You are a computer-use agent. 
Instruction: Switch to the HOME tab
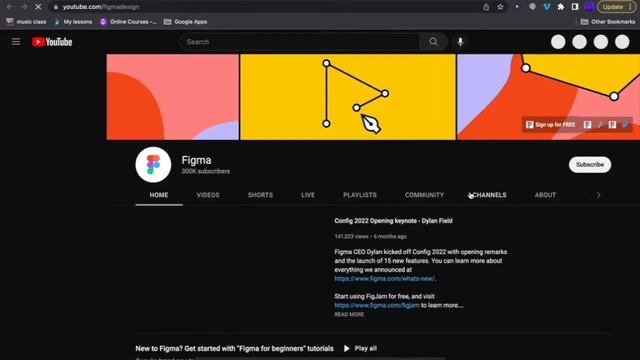point(159,195)
